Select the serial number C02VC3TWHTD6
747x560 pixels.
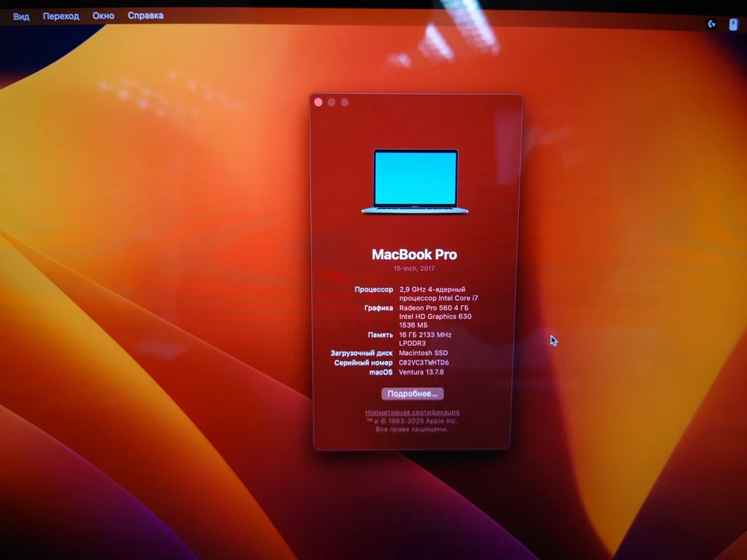423,362
